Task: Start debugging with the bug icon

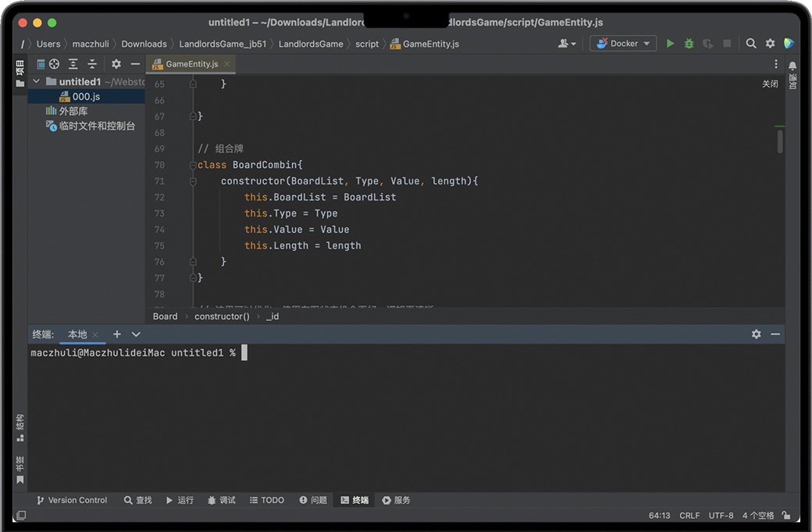Action: pyautogui.click(x=689, y=44)
